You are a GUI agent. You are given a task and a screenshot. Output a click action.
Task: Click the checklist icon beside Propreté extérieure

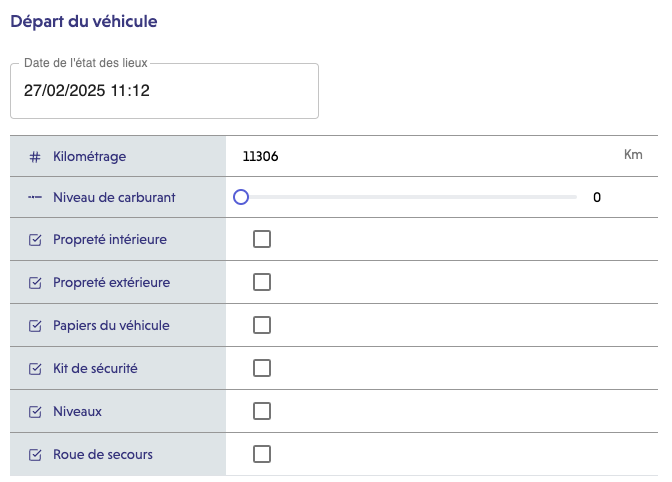(35, 283)
